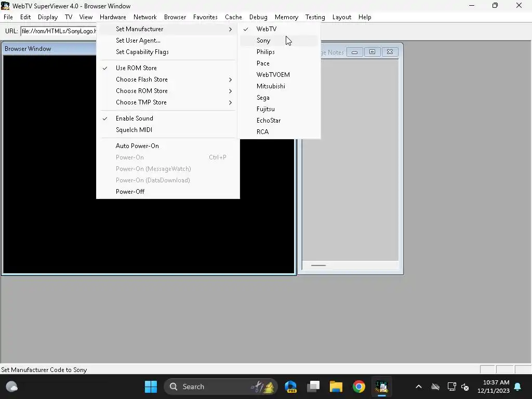Open Set Capability Flags
This screenshot has height=399, width=532.
coord(168,52)
